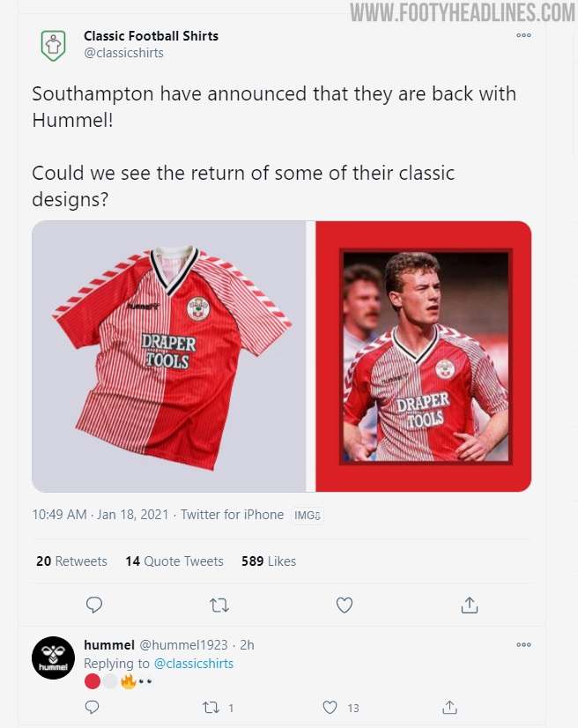This screenshot has height=728, width=578.
Task: Click the Twitter for iPhone source link
Action: tap(232, 515)
